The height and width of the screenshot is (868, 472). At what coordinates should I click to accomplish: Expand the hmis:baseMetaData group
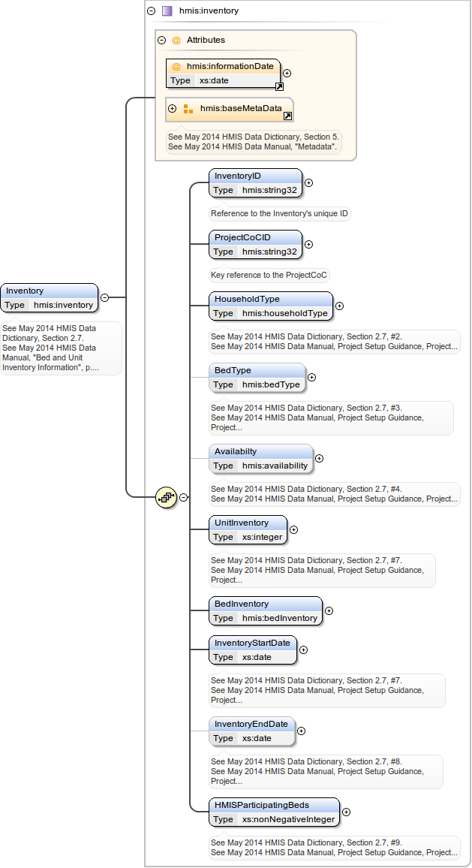coord(173,109)
